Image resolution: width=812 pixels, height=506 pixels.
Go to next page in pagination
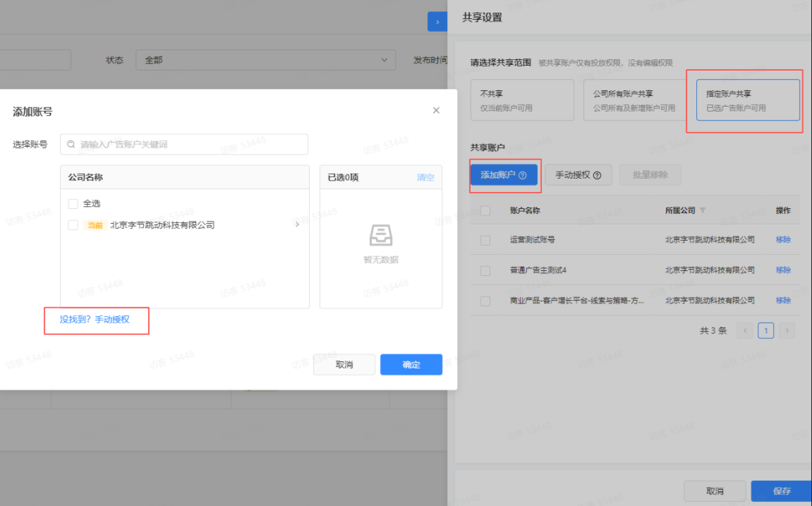tap(787, 330)
